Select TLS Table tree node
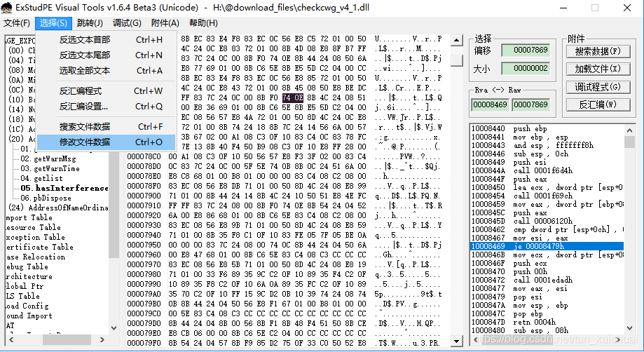This screenshot has height=352, width=644. 22,296
